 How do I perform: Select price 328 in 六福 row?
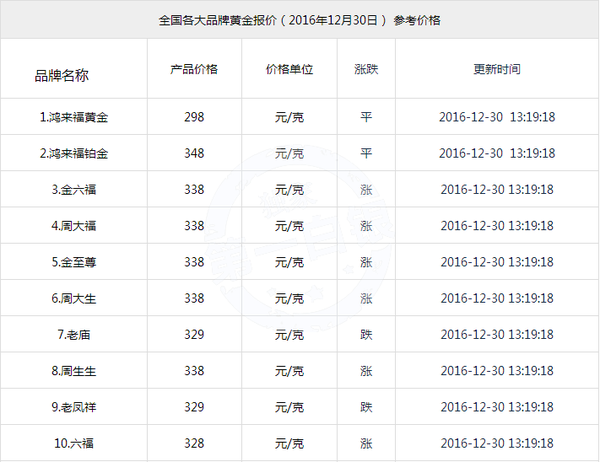[x=194, y=443]
